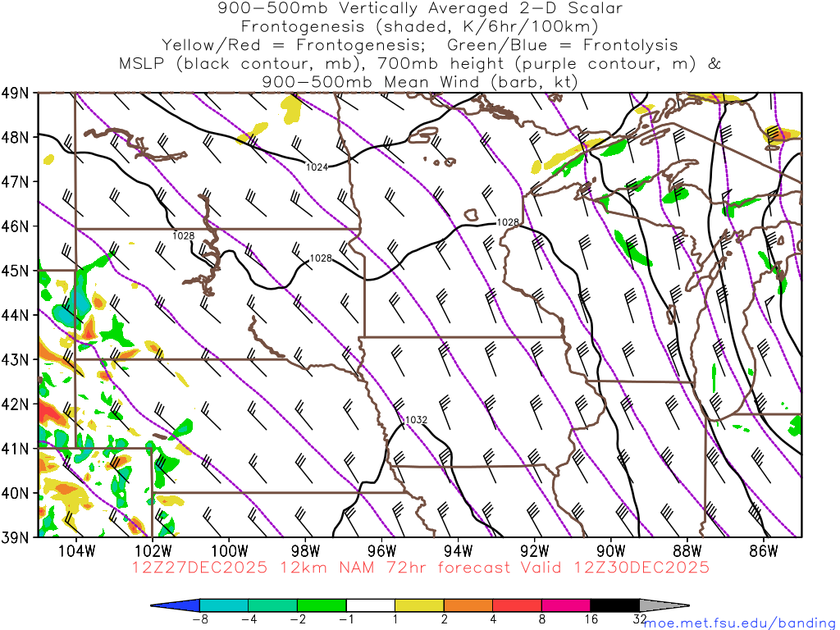
Task: Click the blue arrow at colorbar's left end
Action: (x=176, y=605)
